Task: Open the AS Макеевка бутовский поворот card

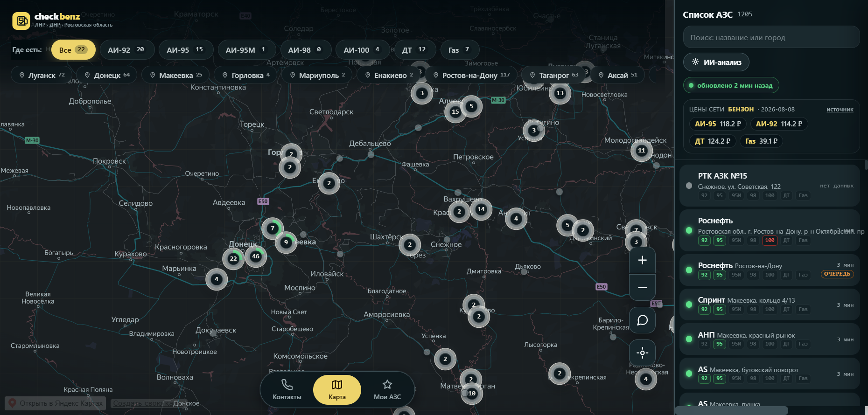Action: [x=770, y=373]
